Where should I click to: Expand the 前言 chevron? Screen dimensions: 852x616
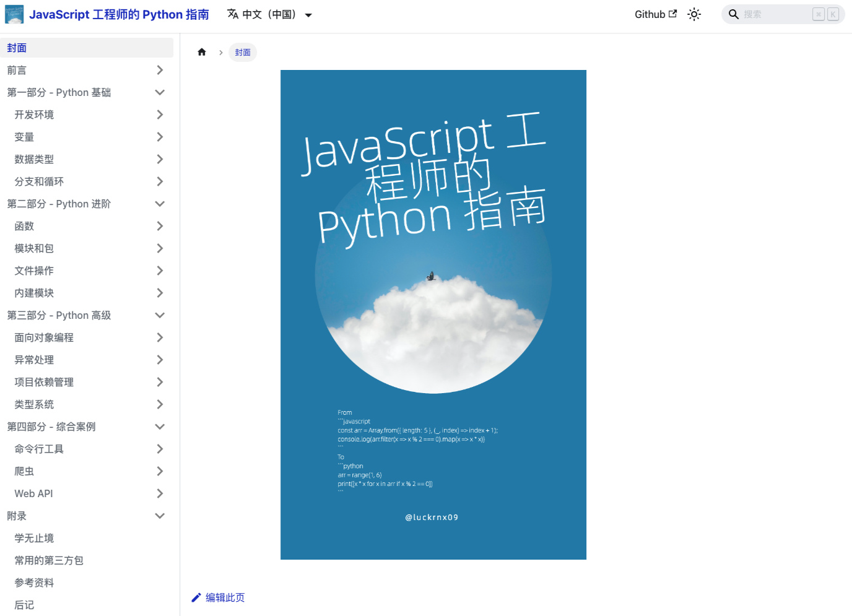(160, 70)
